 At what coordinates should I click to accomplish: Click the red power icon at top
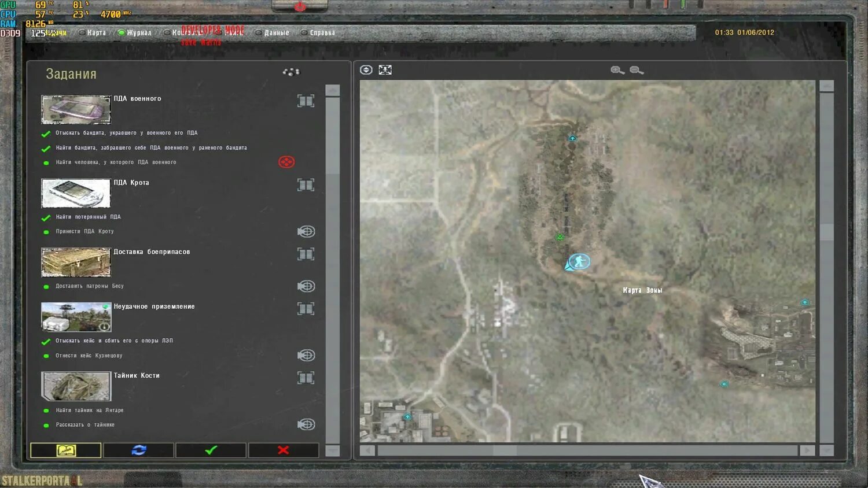(300, 6)
